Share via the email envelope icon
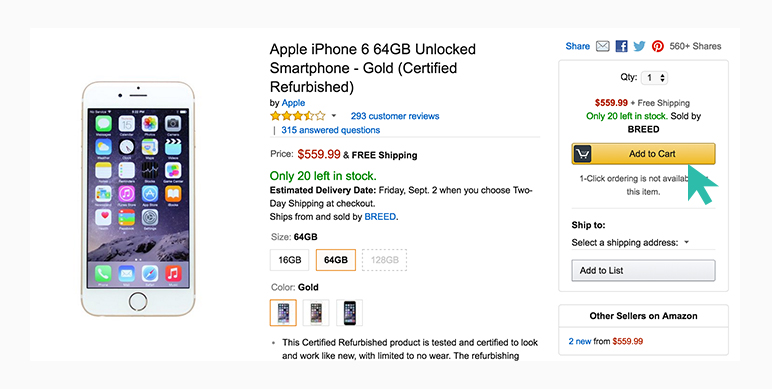The image size is (772, 389). click(x=603, y=46)
